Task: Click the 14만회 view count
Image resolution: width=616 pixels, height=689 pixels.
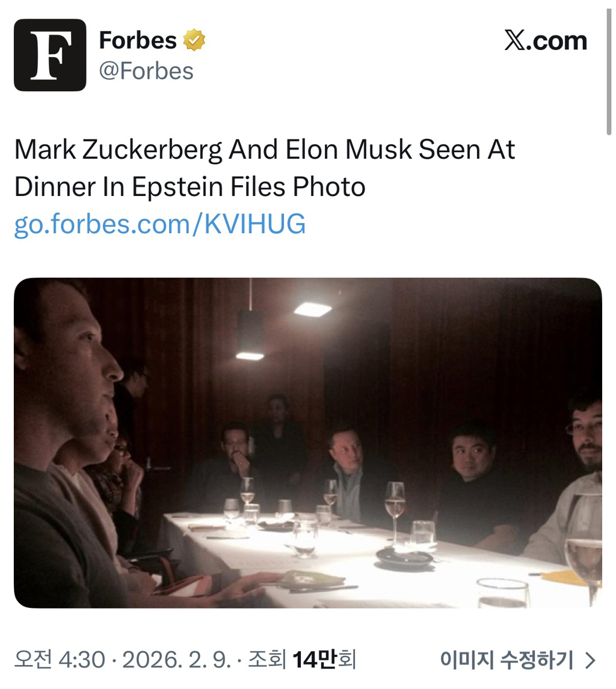Action: pos(324,660)
